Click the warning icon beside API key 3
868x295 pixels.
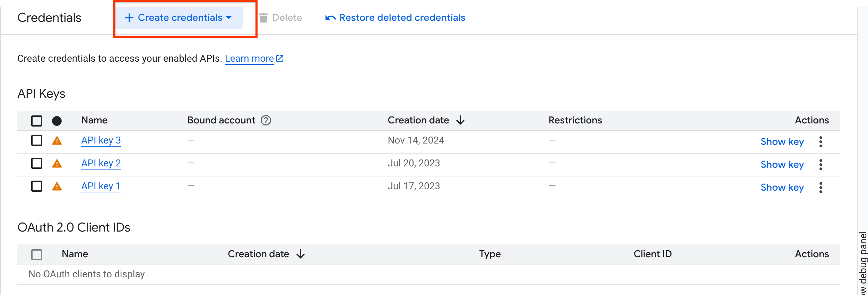click(x=57, y=141)
